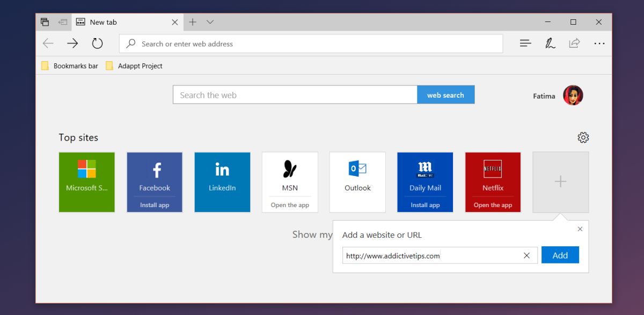Open the Adappt Project favorites folder
The image size is (644, 315).
134,66
